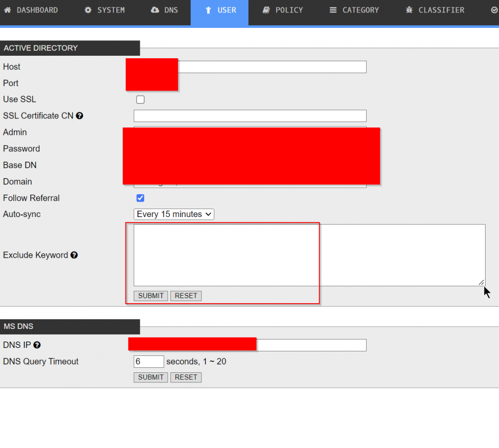Image resolution: width=499 pixels, height=448 pixels.
Task: Select the Policy tab
Action: (283, 10)
